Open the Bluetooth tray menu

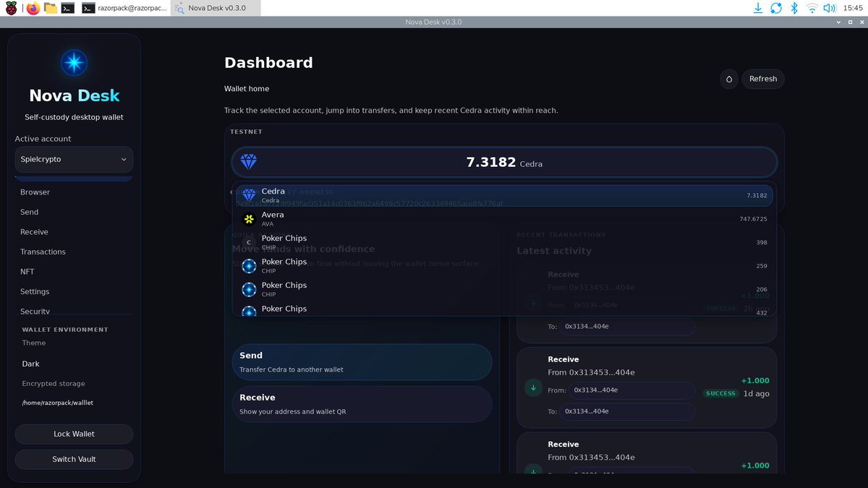pyautogui.click(x=793, y=8)
